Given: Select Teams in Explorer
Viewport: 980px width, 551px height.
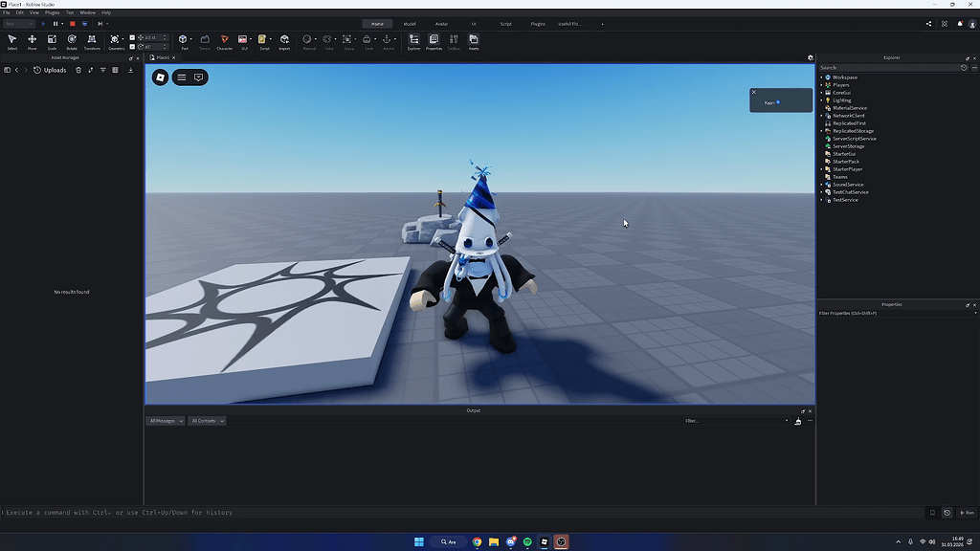Looking at the screenshot, I should pyautogui.click(x=840, y=177).
